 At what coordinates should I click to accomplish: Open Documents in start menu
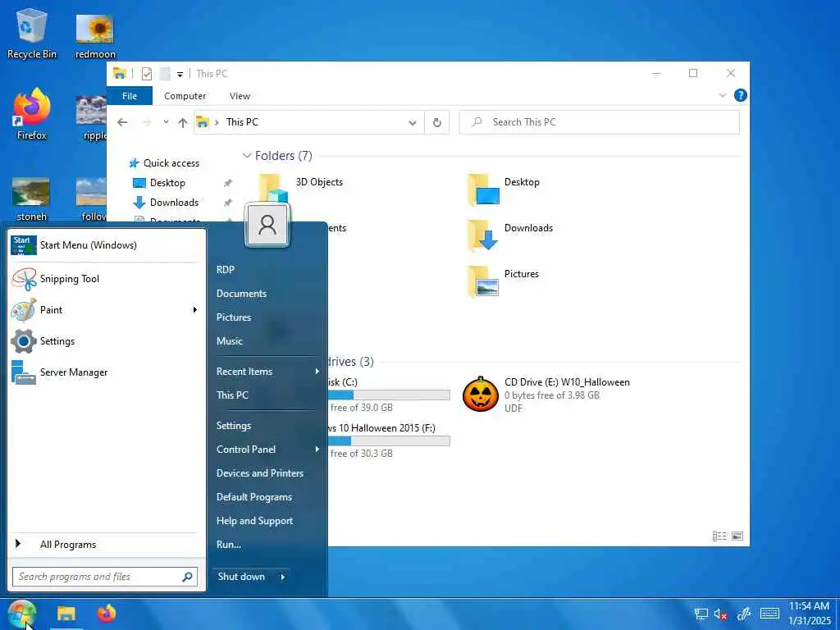(x=241, y=294)
